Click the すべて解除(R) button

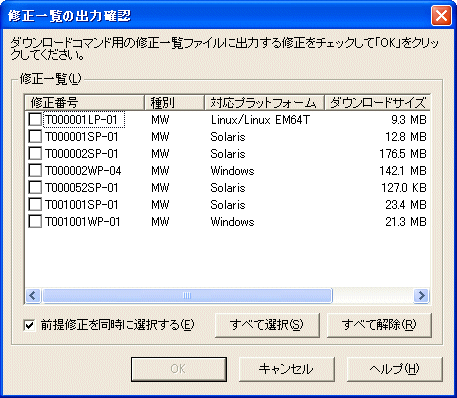coord(379,325)
